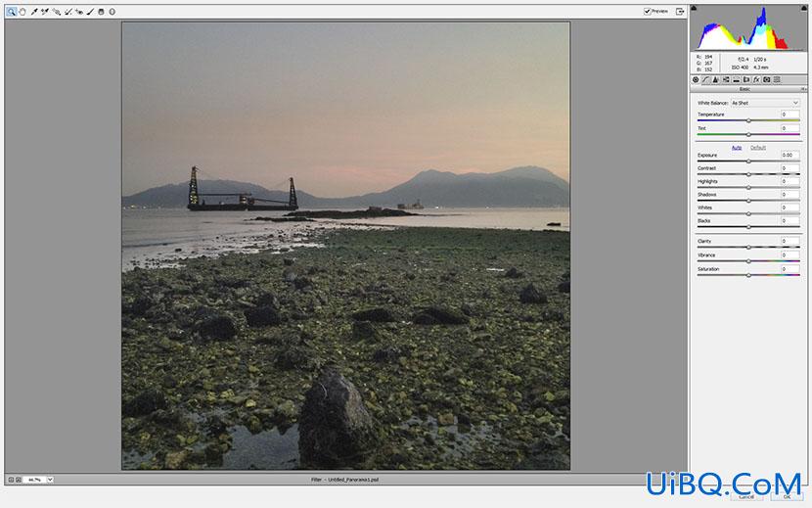This screenshot has height=508, width=812.
Task: Click the Vibrance slider handle
Action: click(748, 261)
